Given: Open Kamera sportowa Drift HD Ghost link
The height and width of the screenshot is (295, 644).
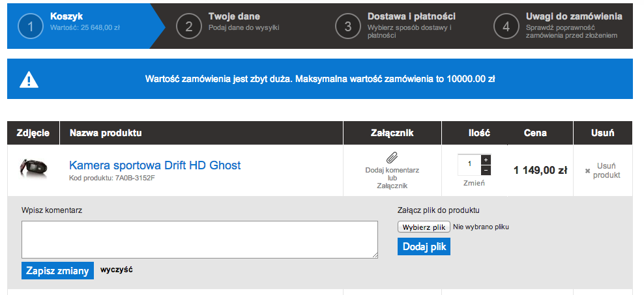Looking at the screenshot, I should (155, 165).
